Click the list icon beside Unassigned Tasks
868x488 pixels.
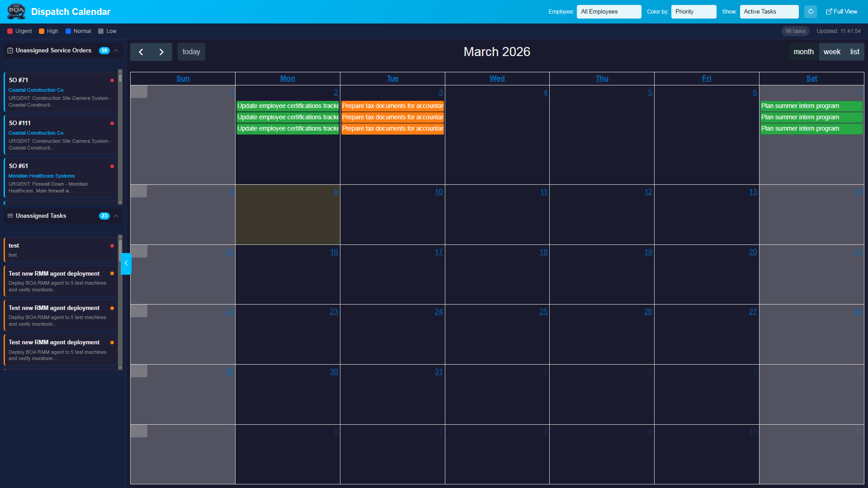[x=10, y=216]
